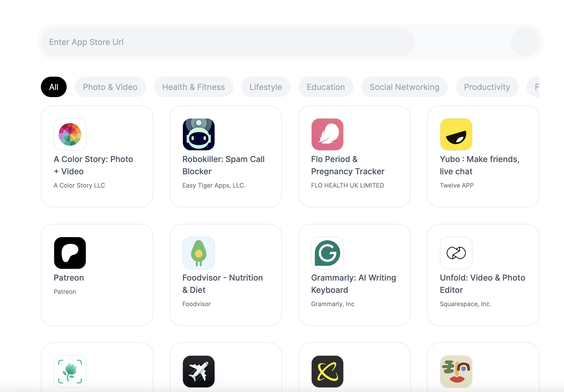Select the All category filter

(54, 87)
